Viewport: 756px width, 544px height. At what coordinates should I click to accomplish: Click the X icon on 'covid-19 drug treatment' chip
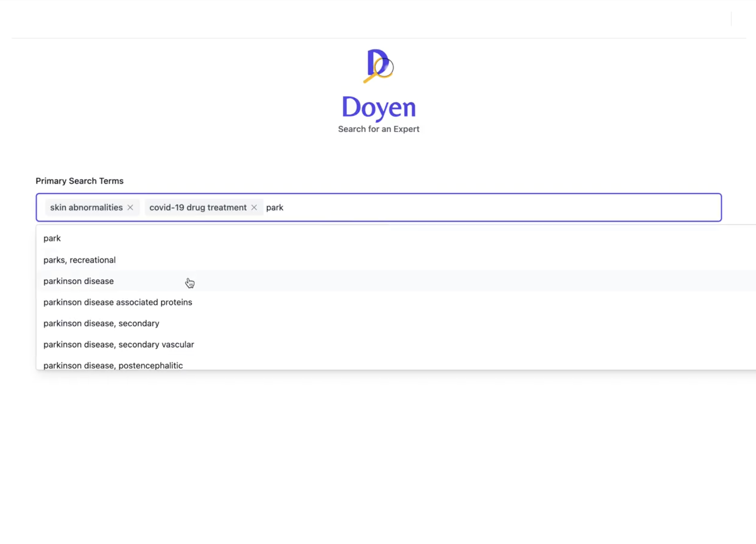click(254, 207)
